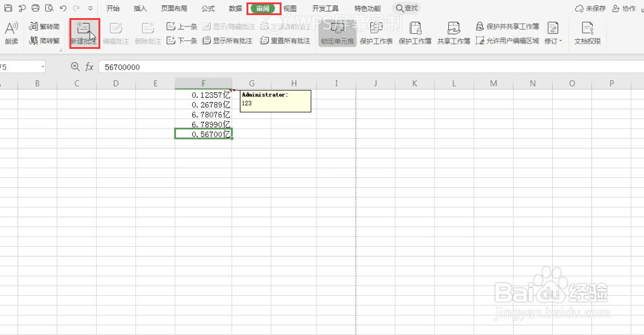Select the 审阅 ribbon tab
Screen dimensions: 644x335
point(263,8)
